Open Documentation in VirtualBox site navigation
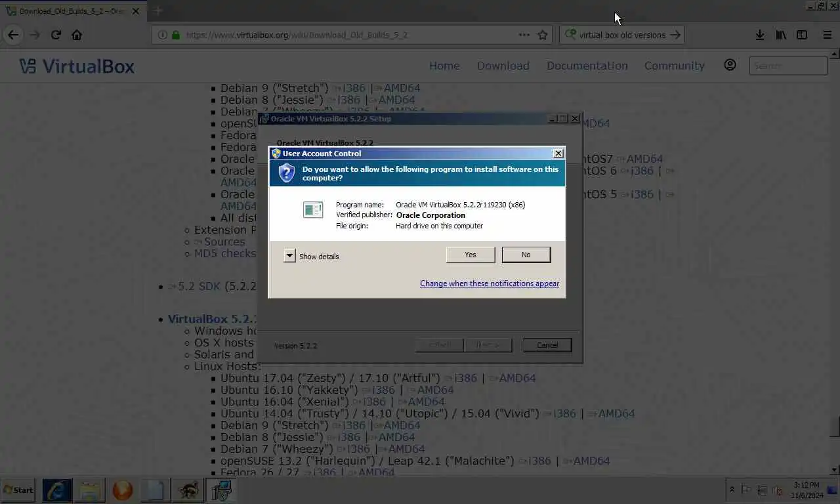 [x=587, y=66]
